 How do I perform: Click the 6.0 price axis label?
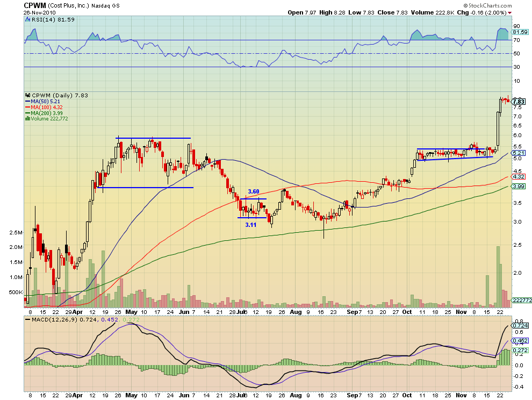pos(517,135)
